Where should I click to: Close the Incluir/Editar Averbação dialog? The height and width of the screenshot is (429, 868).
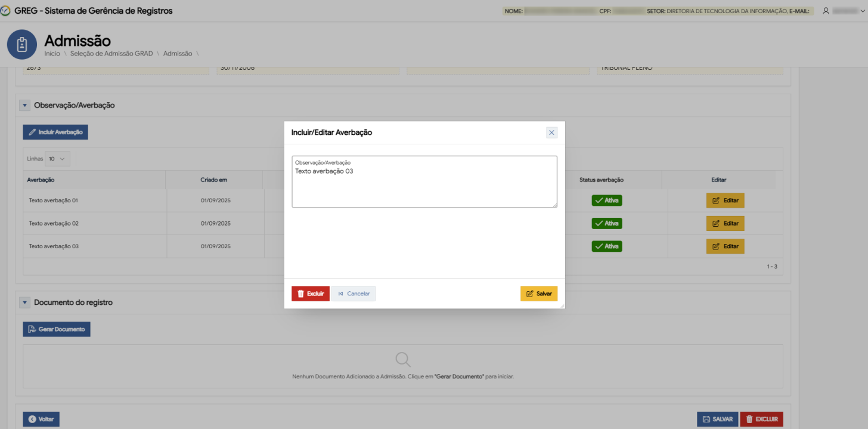[x=551, y=132]
